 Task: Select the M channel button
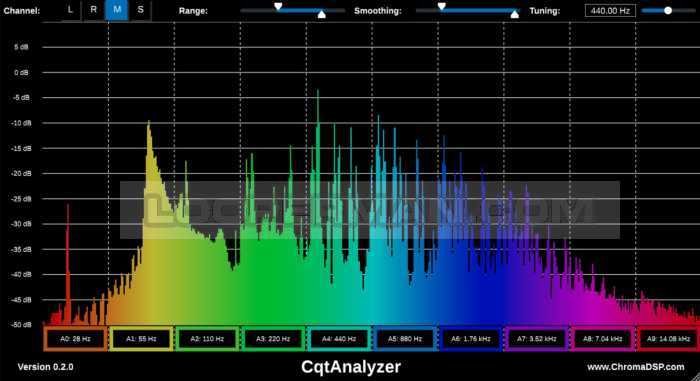click(x=117, y=10)
